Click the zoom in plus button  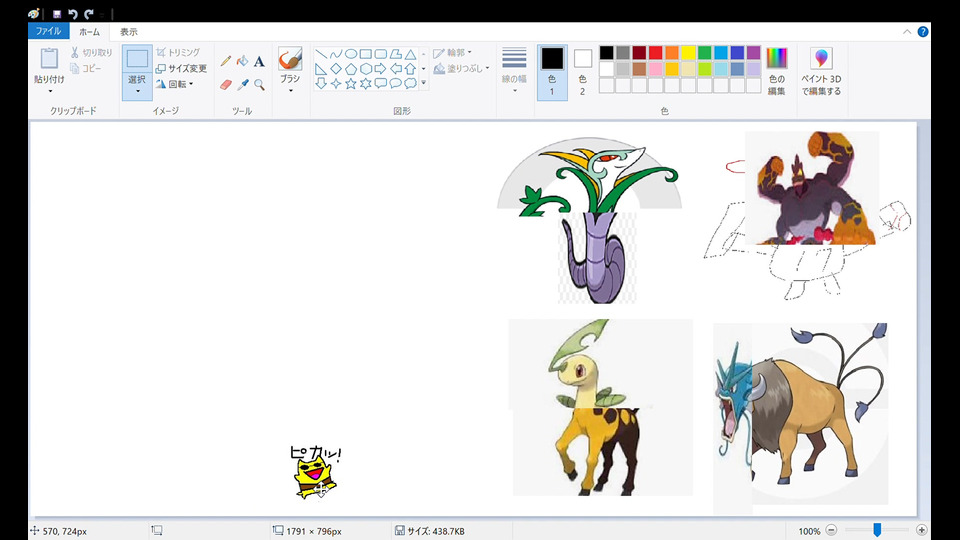click(921, 530)
